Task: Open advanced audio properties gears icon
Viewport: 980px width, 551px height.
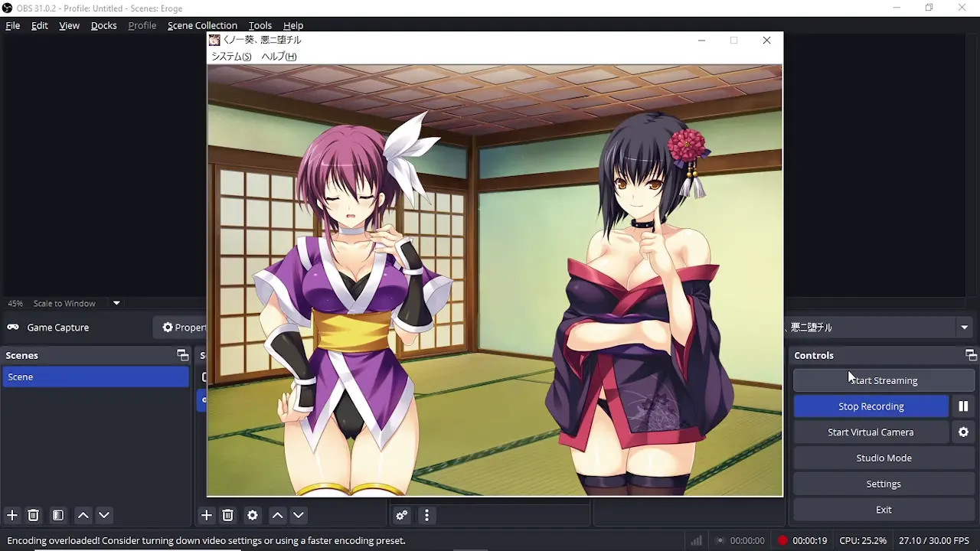Action: [401, 515]
